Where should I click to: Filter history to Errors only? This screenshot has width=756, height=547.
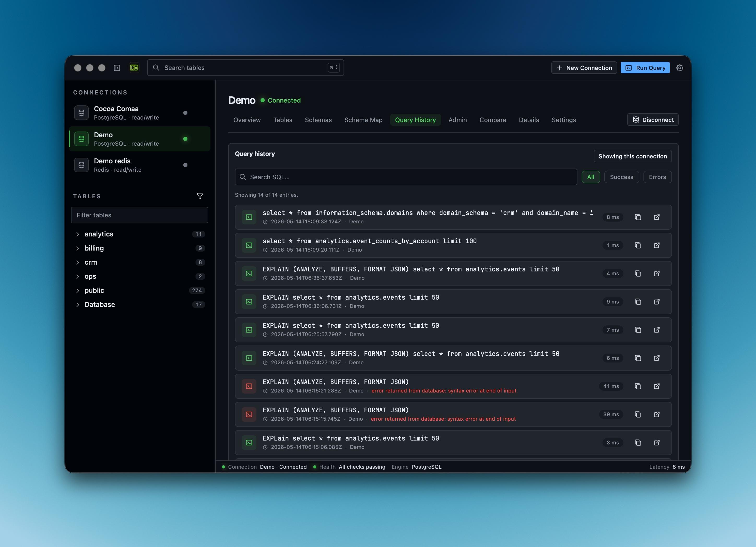coord(657,177)
